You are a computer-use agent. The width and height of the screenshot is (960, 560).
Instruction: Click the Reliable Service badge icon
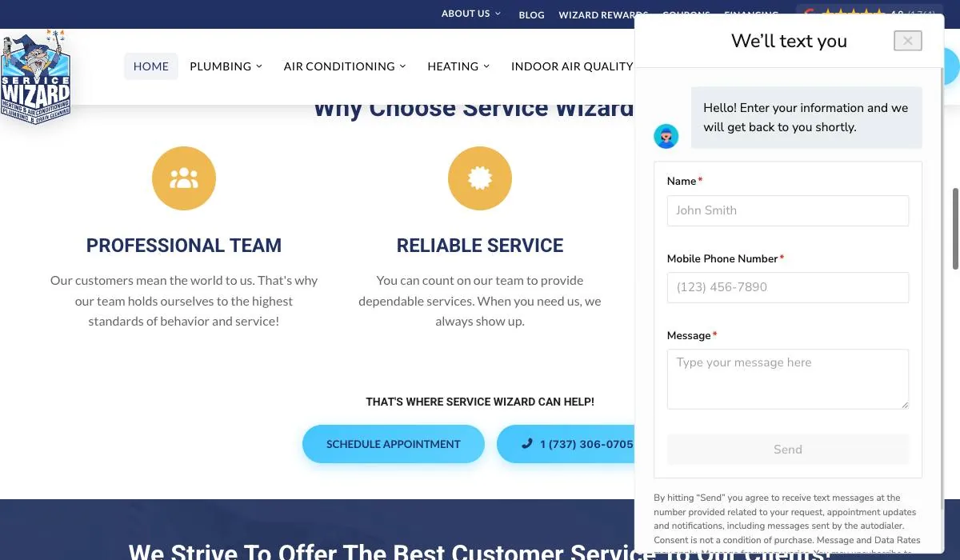pyautogui.click(x=480, y=178)
